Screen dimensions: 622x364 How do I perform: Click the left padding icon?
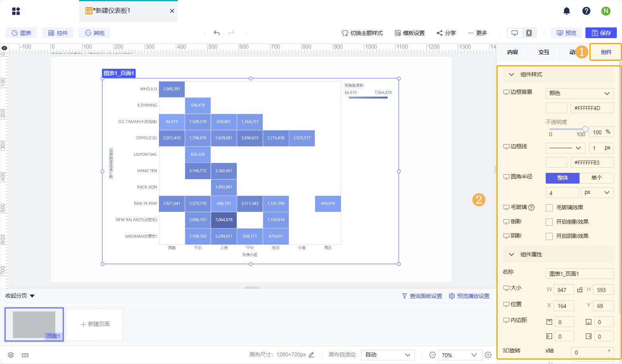549,336
